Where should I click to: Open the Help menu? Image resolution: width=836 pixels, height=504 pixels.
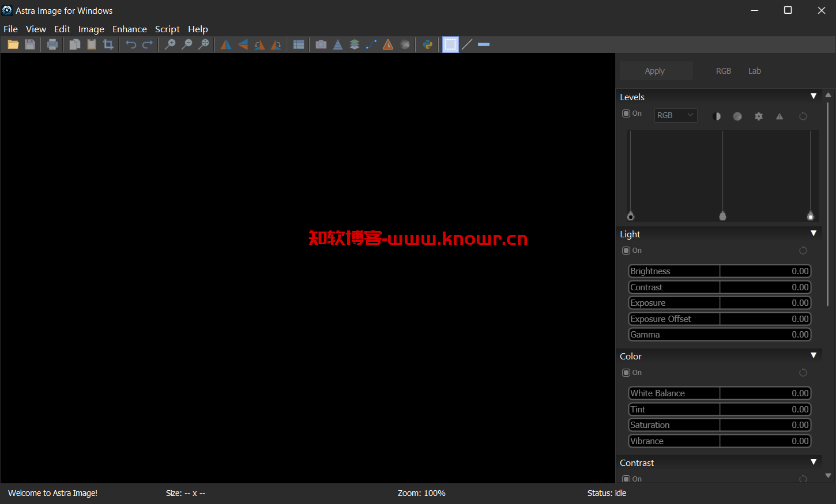point(198,29)
